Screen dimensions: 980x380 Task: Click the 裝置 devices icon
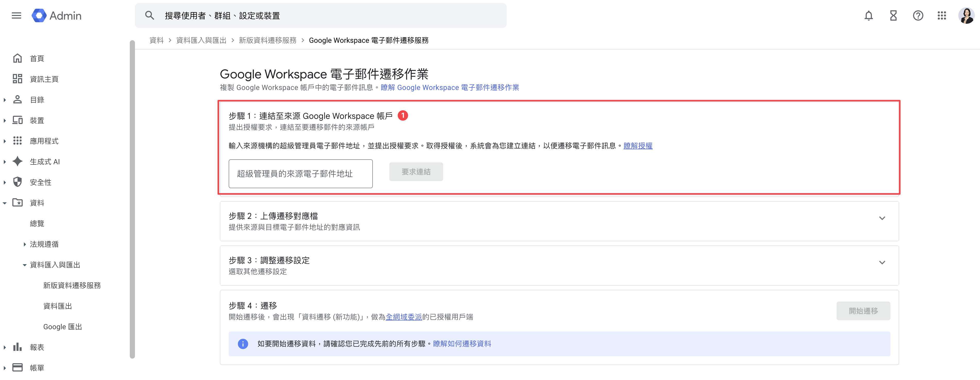click(18, 120)
